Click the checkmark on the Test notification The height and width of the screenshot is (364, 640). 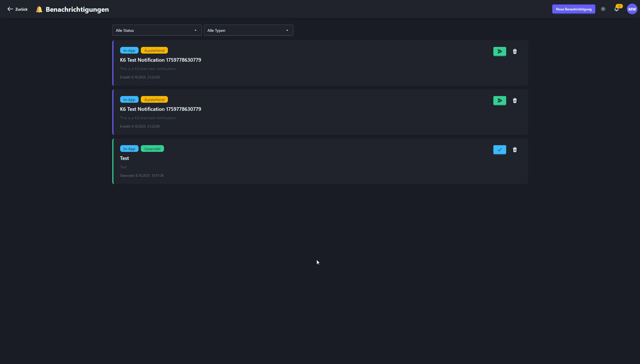coord(499,150)
